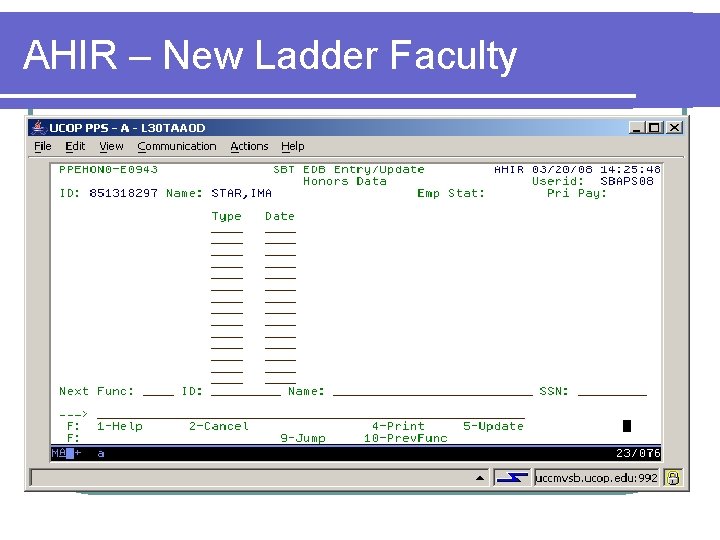
Task: Click the Next Func input field
Action: pos(158,391)
